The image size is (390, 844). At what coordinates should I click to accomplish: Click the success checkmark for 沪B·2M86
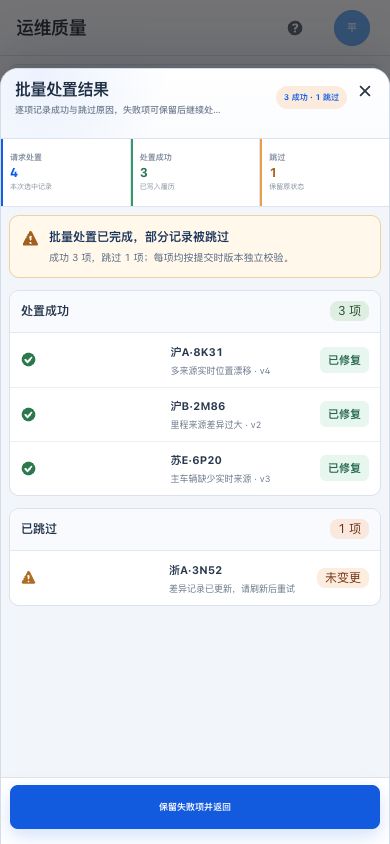[29, 414]
